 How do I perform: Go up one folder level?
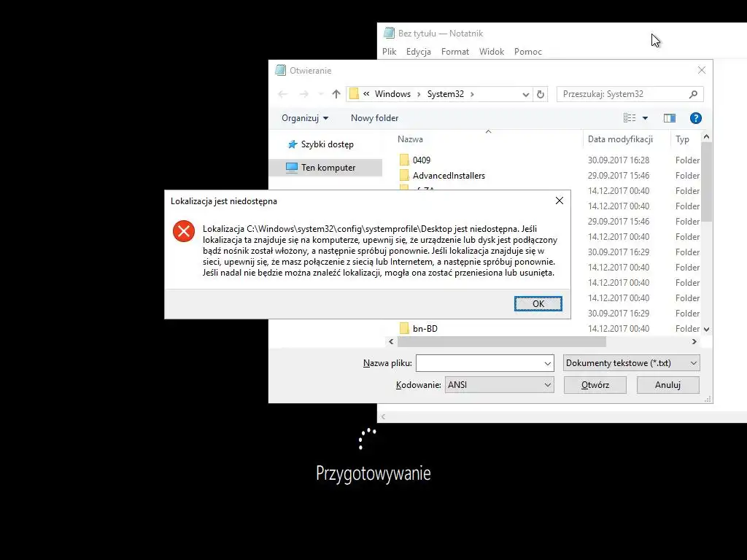336,94
